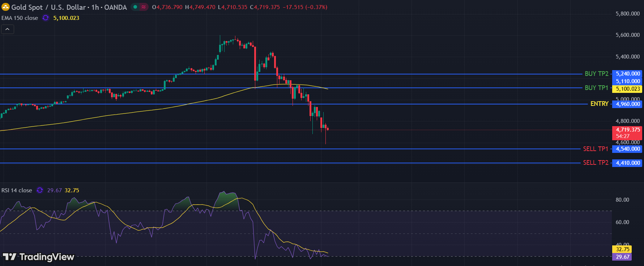
Task: Click the BUY TP2 line label
Action: coord(596,74)
